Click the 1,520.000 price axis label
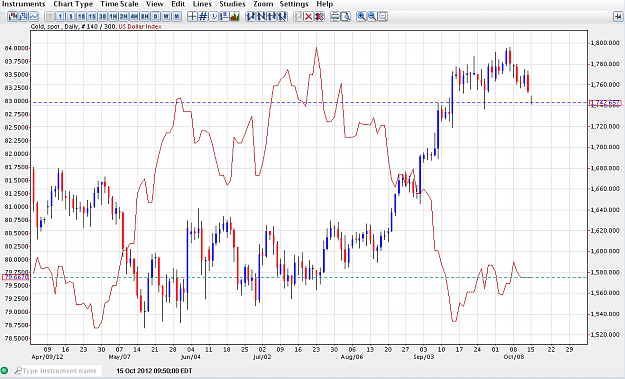 coord(605,335)
